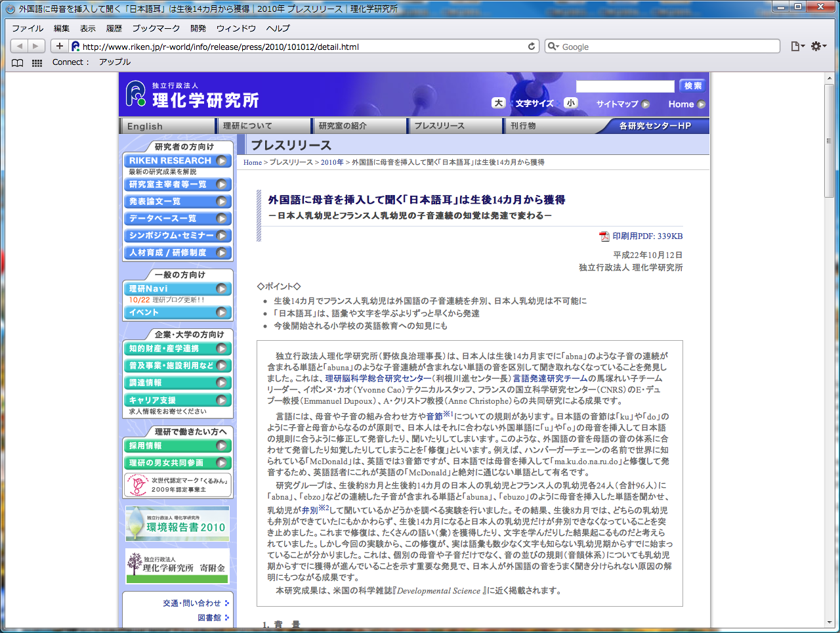
Task: Open the 研究室の紹介 navigation tab
Action: click(x=361, y=126)
